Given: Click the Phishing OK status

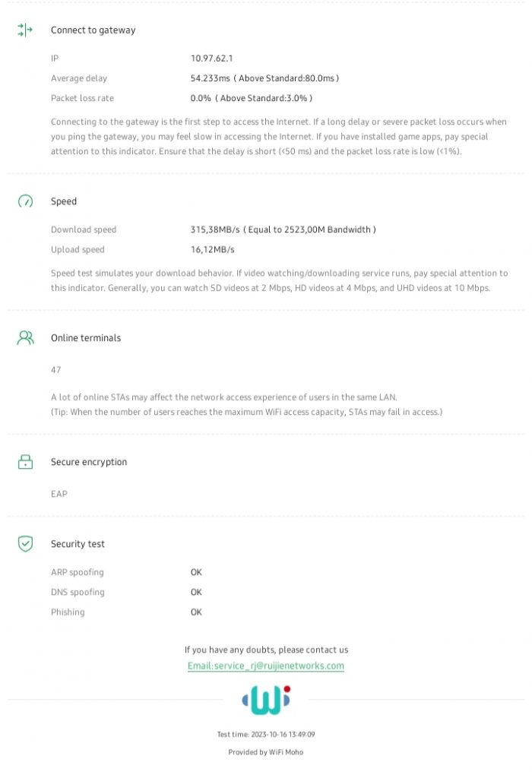Looking at the screenshot, I should 196,612.
